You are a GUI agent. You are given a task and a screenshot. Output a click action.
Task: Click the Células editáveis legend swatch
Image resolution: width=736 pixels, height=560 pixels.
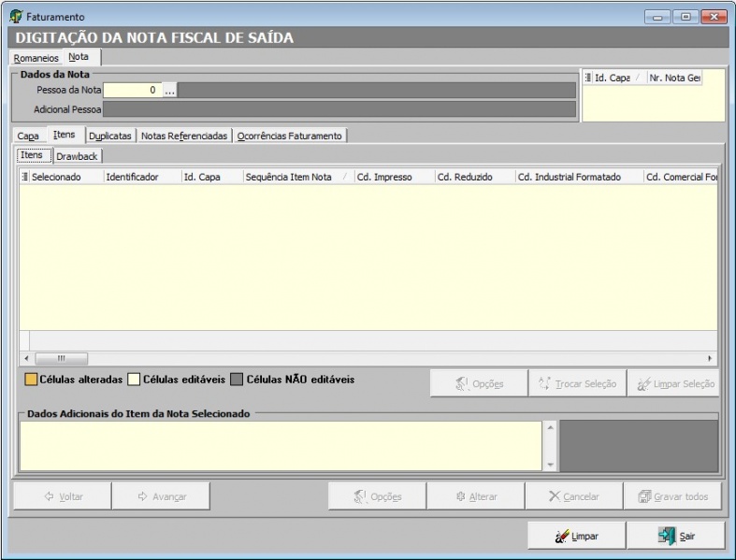pyautogui.click(x=134, y=380)
